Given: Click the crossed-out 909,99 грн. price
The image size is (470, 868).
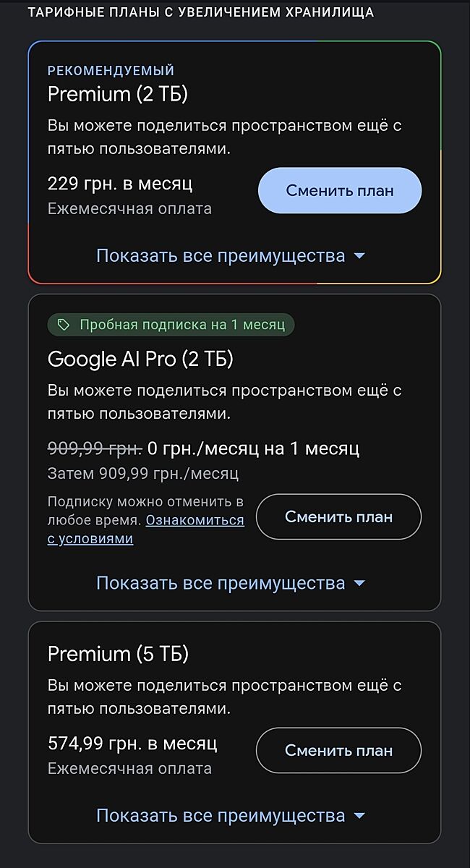Looking at the screenshot, I should [x=94, y=448].
